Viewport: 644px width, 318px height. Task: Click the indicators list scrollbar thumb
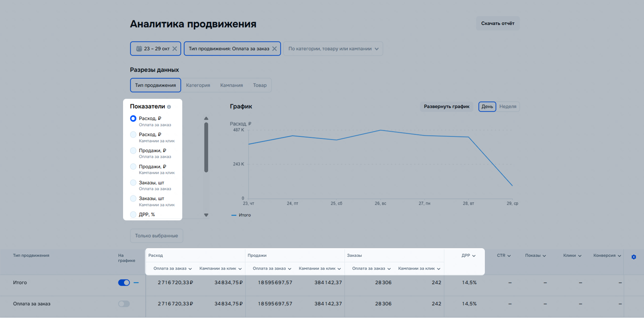(206, 147)
